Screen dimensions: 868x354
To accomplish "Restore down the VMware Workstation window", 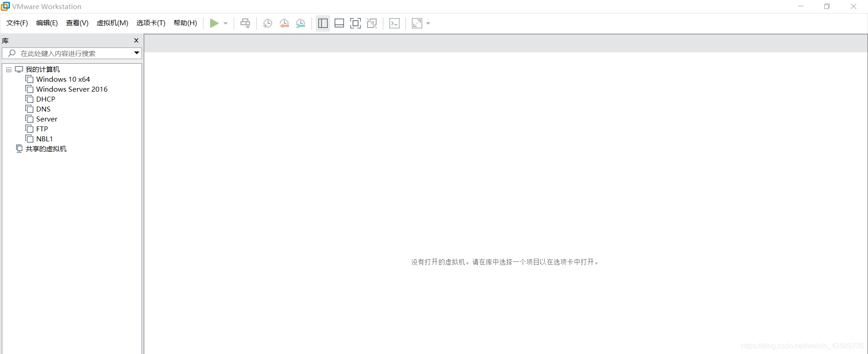I will (x=827, y=6).
